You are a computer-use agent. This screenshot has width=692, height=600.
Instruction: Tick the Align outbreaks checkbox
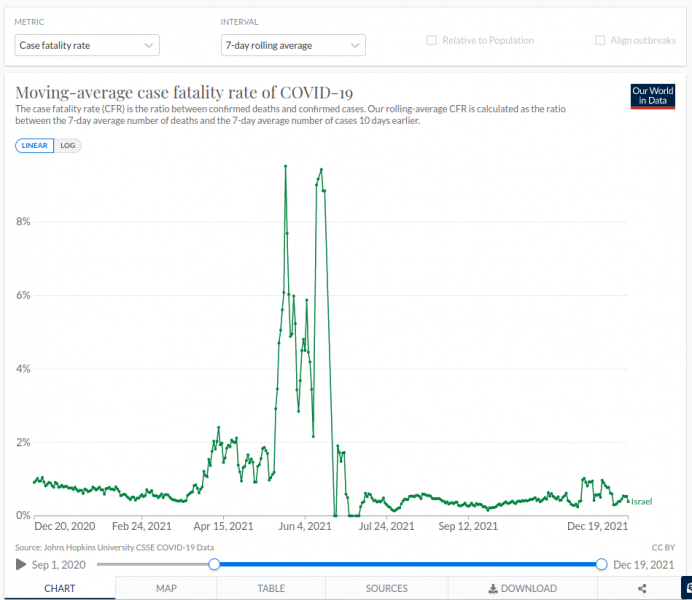(600, 41)
